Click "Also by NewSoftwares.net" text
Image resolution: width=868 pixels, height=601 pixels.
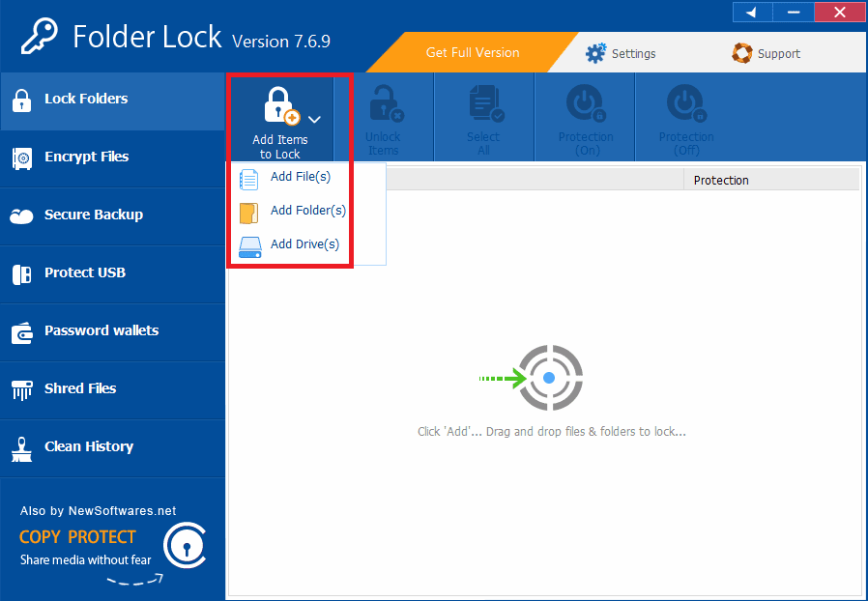(x=98, y=511)
